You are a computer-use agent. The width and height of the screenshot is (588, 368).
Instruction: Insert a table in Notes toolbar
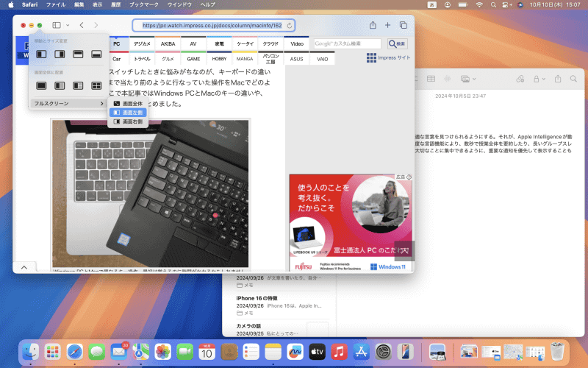tap(431, 79)
